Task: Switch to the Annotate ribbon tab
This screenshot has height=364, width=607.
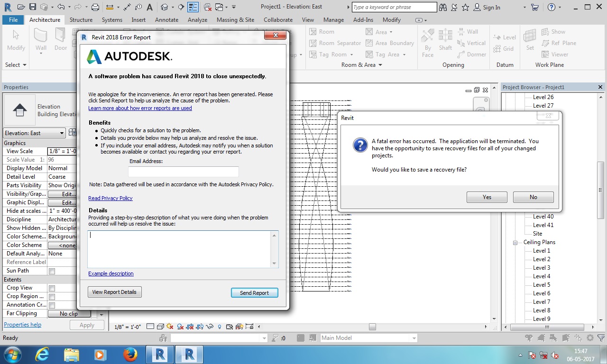Action: pos(167,20)
